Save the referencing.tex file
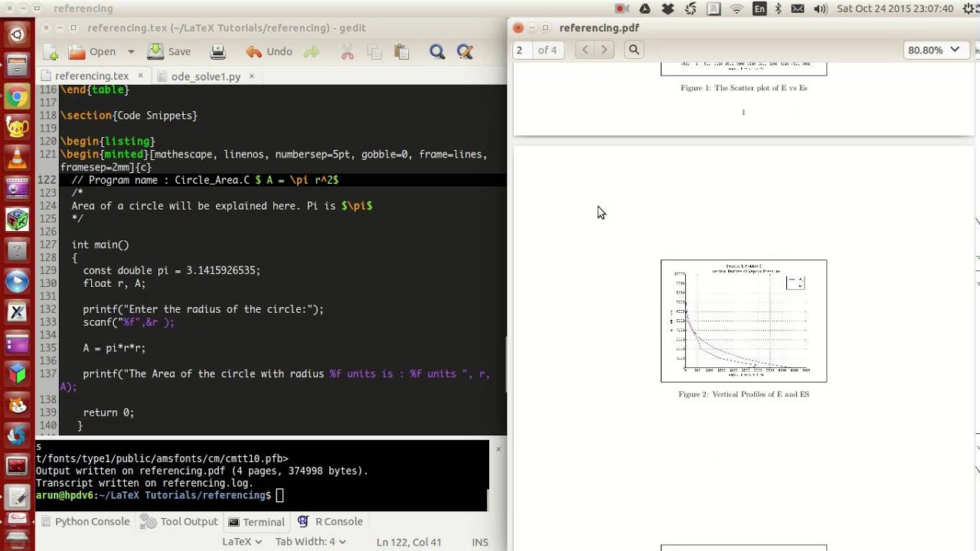The image size is (980, 551). click(x=169, y=52)
